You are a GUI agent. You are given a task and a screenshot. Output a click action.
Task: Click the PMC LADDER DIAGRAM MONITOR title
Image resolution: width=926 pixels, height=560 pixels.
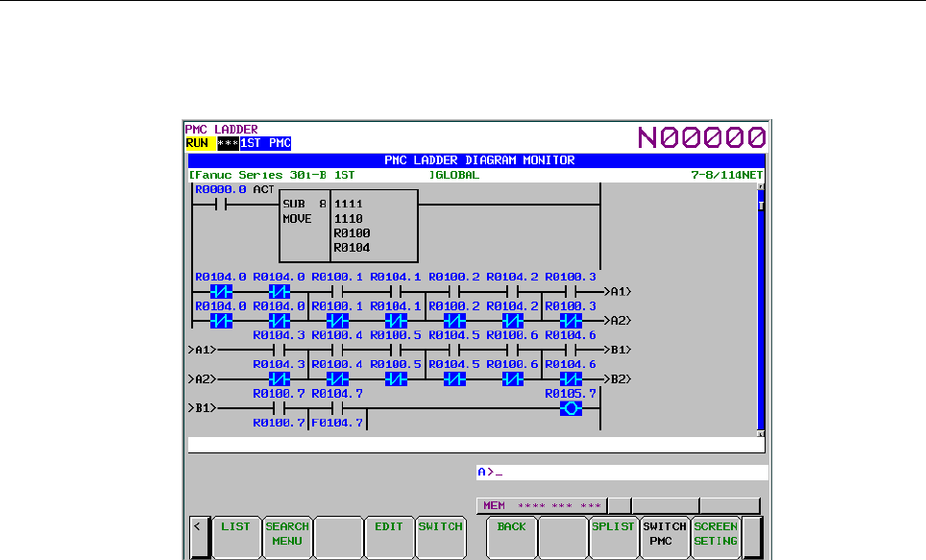[479, 160]
